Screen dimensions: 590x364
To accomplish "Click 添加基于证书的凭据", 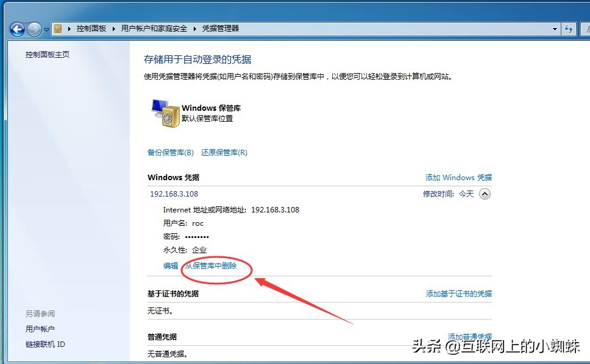I will click(x=459, y=293).
